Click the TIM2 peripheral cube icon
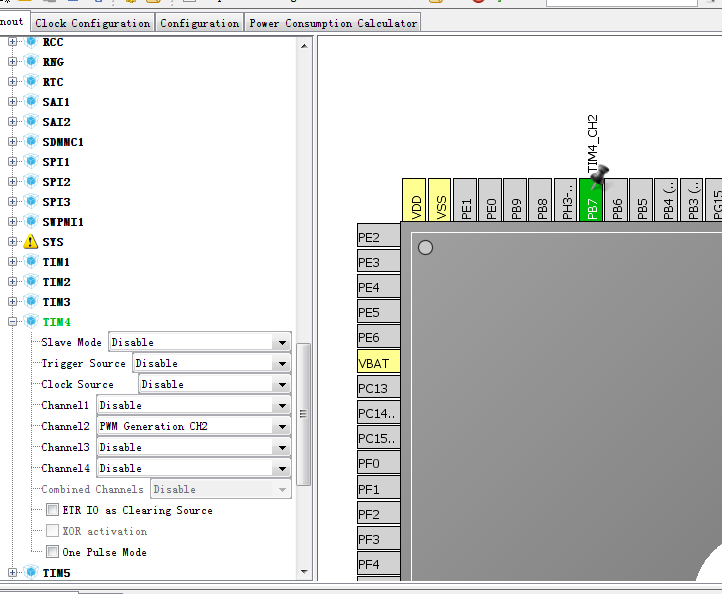Viewport: 722px width, 594px height. click(x=31, y=281)
